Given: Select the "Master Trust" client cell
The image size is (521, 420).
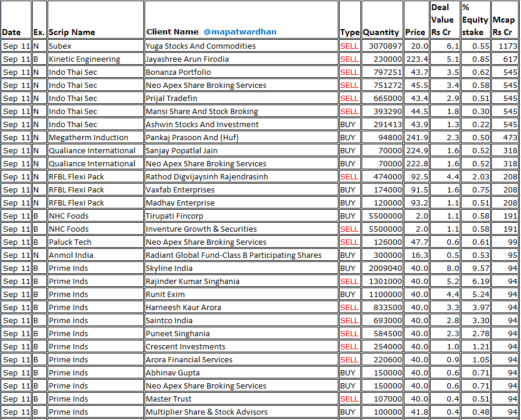Looking at the screenshot, I should (241, 399).
